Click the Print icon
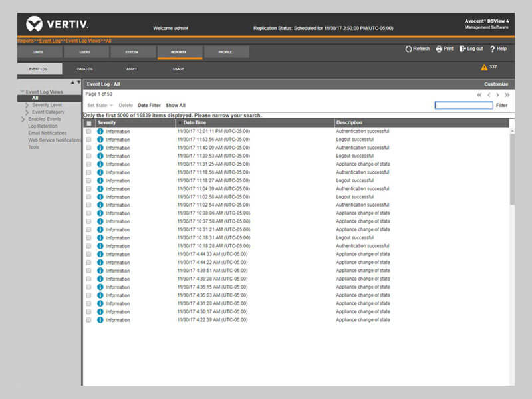 [439, 49]
